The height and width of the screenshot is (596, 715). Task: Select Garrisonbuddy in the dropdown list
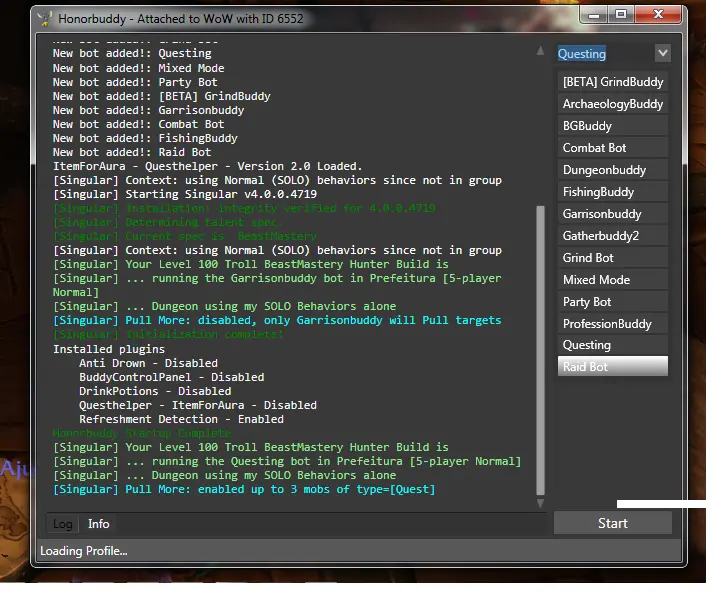coord(613,214)
